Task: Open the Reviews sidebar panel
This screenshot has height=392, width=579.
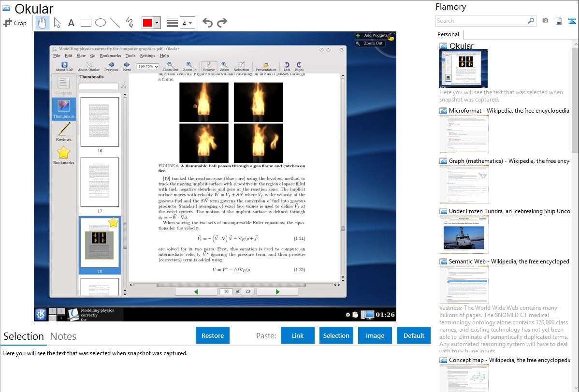Action: pyautogui.click(x=63, y=132)
